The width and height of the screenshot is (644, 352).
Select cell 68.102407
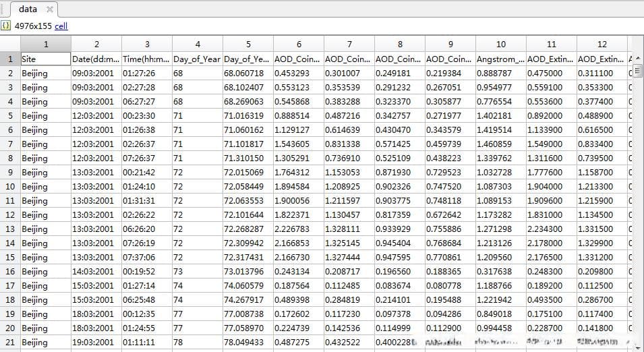(x=248, y=88)
